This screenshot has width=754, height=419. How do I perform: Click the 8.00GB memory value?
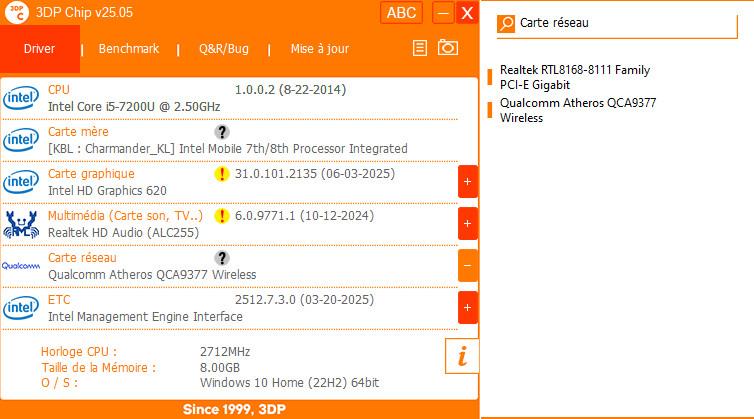click(x=220, y=368)
